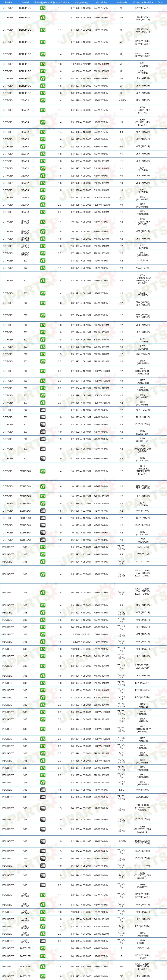Click date range 02.1994 -> 10.1995
The height and width of the screenshot is (980, 167).
[x=81, y=842]
